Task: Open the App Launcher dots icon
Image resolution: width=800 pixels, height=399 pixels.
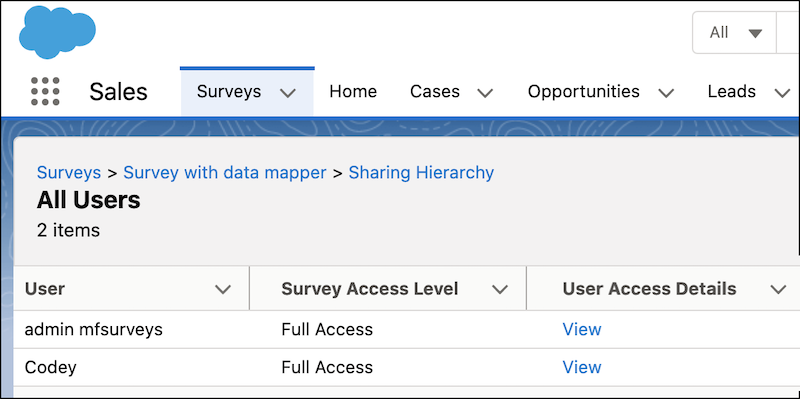Action: point(45,91)
